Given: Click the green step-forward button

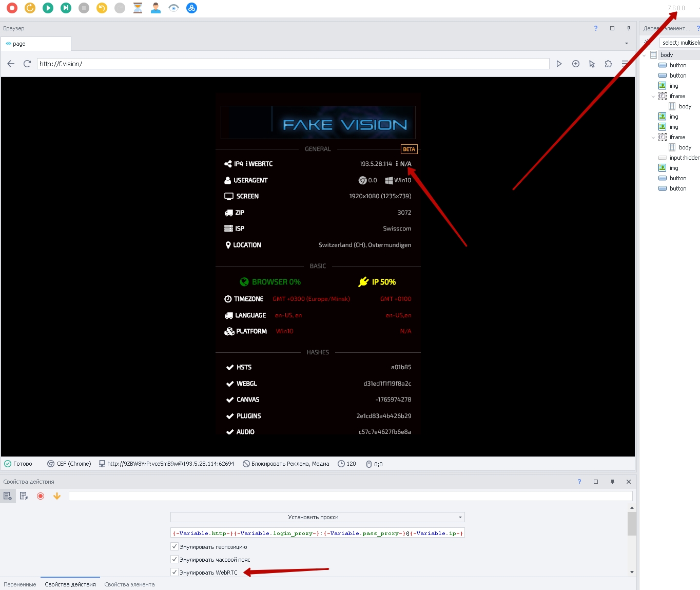Looking at the screenshot, I should tap(66, 8).
